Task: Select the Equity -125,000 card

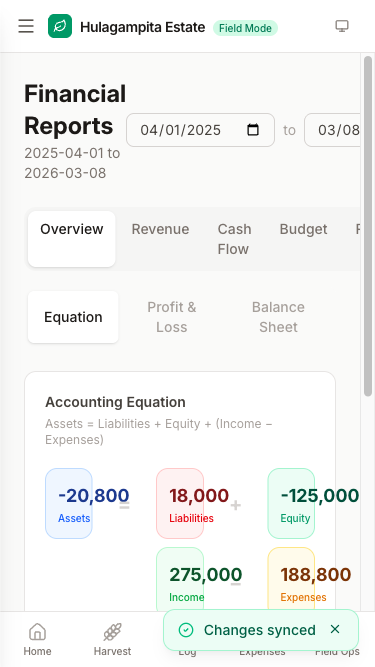Action: pyautogui.click(x=291, y=503)
